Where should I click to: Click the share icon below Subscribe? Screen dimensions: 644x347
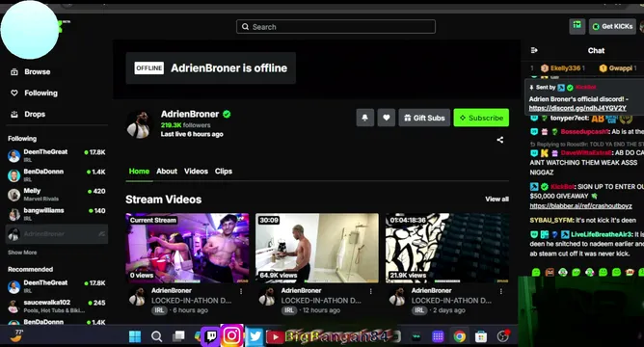tap(499, 140)
